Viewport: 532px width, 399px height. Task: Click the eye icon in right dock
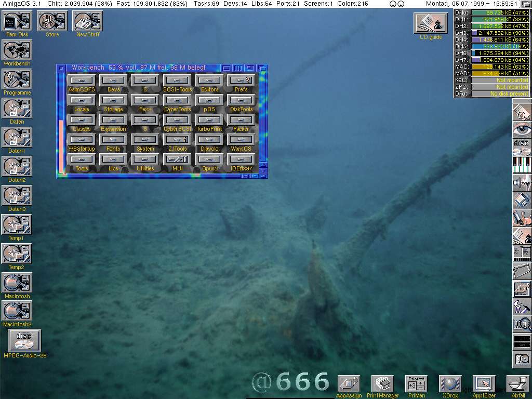(522, 130)
